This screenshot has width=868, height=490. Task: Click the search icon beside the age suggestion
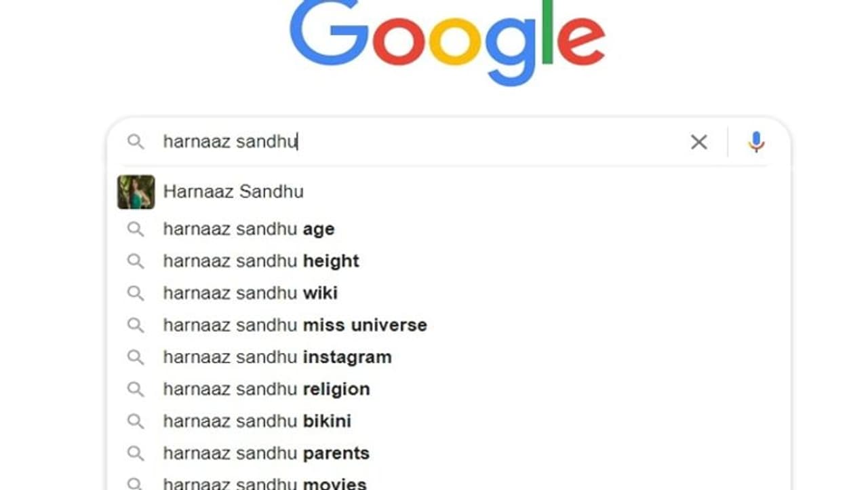(136, 229)
